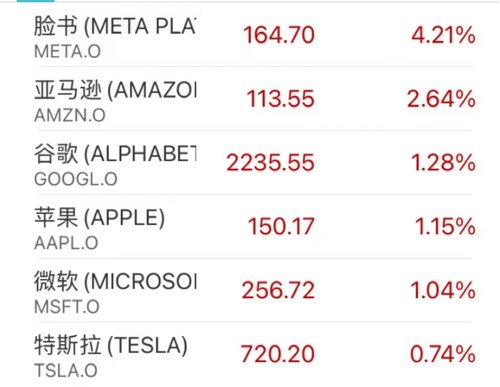Select the AAPL.O ticker symbol
This screenshot has width=500, height=387.
click(66, 243)
